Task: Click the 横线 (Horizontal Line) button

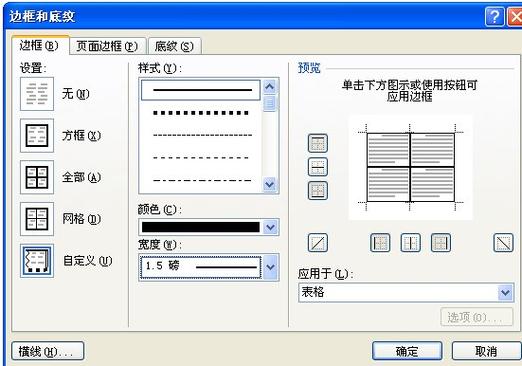Action: pos(48,351)
